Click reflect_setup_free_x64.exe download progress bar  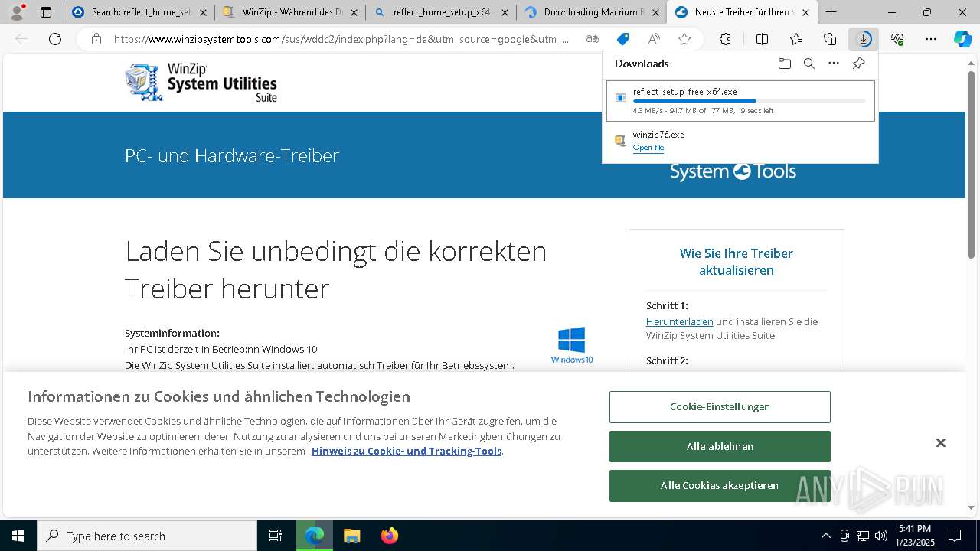pos(749,101)
